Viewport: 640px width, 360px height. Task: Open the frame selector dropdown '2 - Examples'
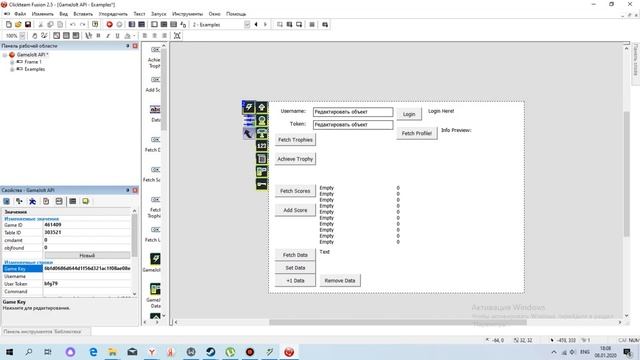(247, 24)
